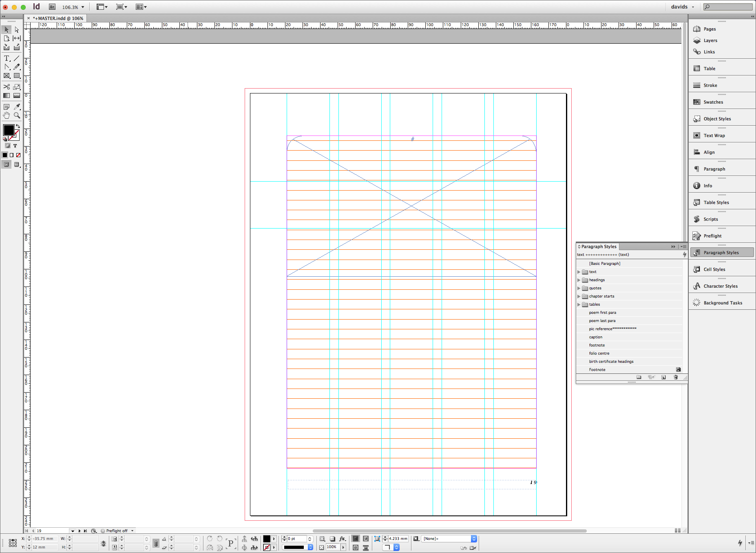Expand the headings style folder
756x553 pixels.
coord(579,280)
